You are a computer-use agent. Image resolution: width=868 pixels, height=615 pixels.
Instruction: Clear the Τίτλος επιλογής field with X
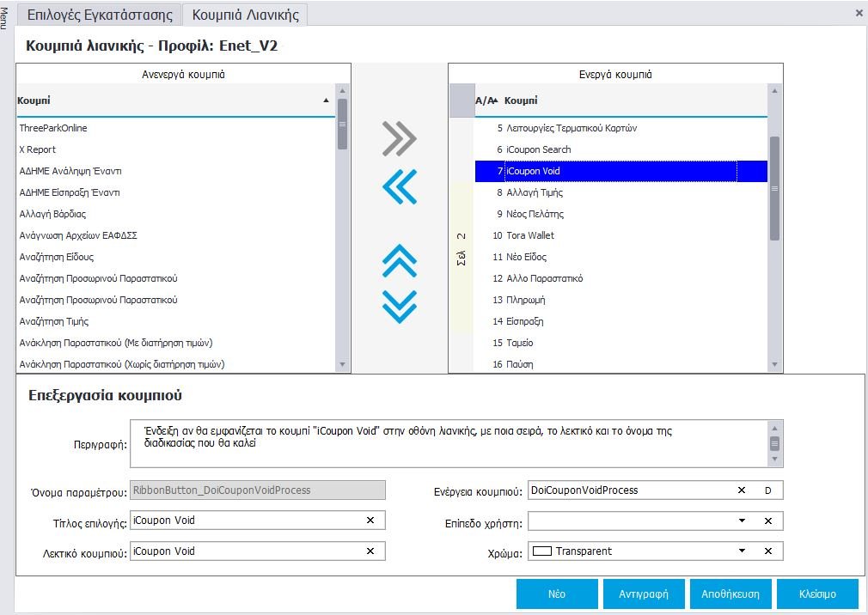370,521
